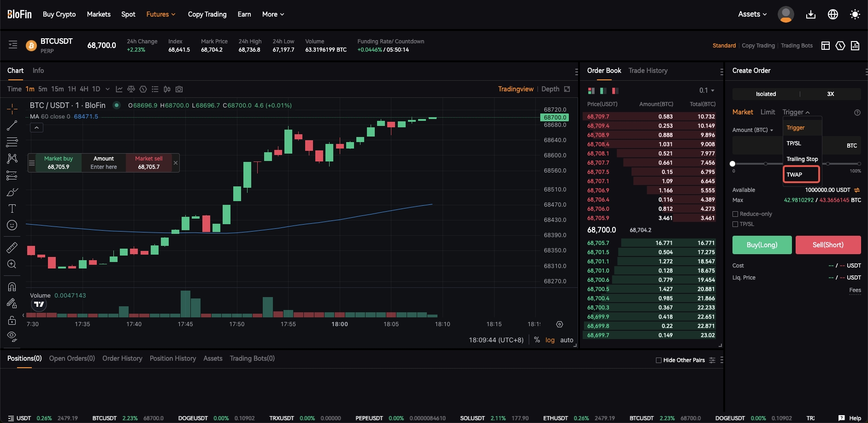The width and height of the screenshot is (868, 423).
Task: Open chart indicators button
Action: [x=119, y=89]
